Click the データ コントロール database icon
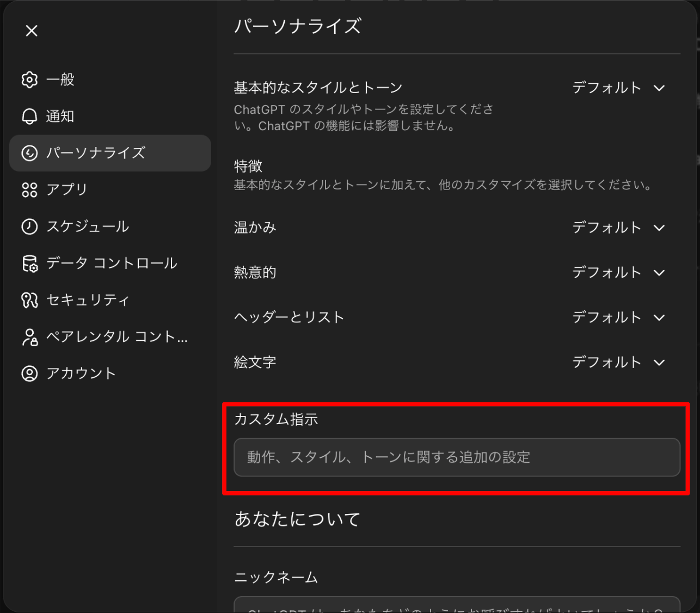 (29, 263)
